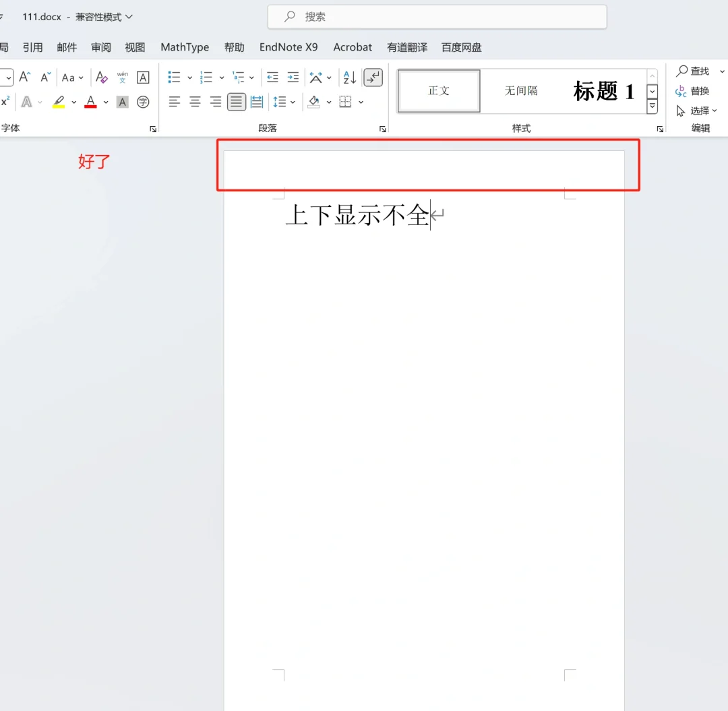This screenshot has height=711, width=728.
Task: Expand the 选择 (Select) dropdown
Action: tap(699, 110)
